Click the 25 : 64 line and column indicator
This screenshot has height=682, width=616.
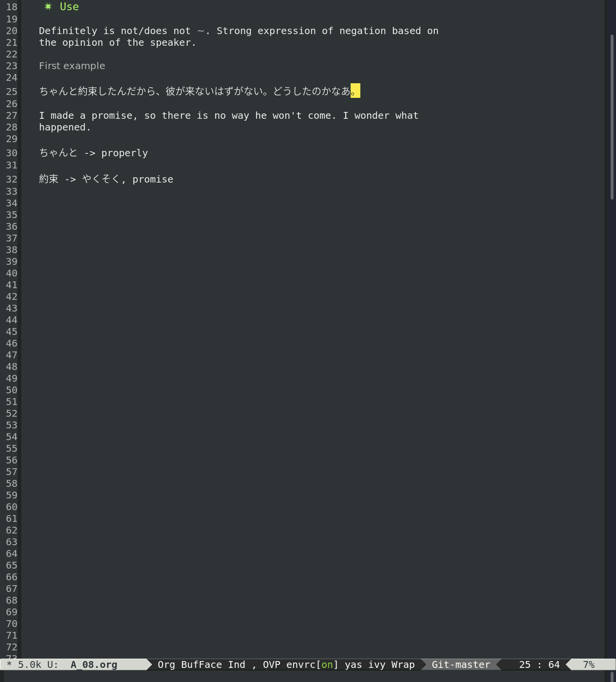(x=539, y=664)
